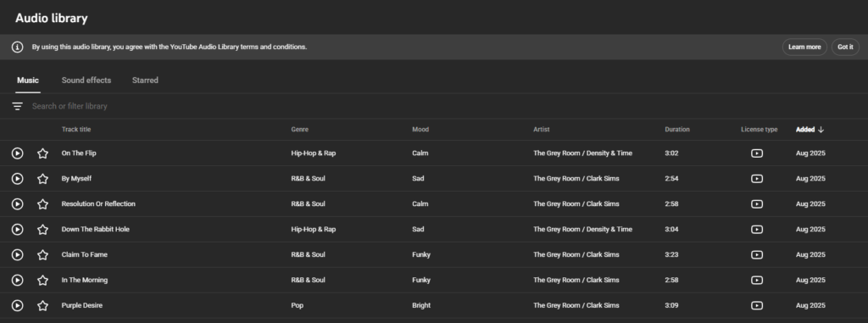The width and height of the screenshot is (868, 323).
Task: Click Hip-Hop & Rap genre for On The Flip
Action: pyautogui.click(x=314, y=153)
